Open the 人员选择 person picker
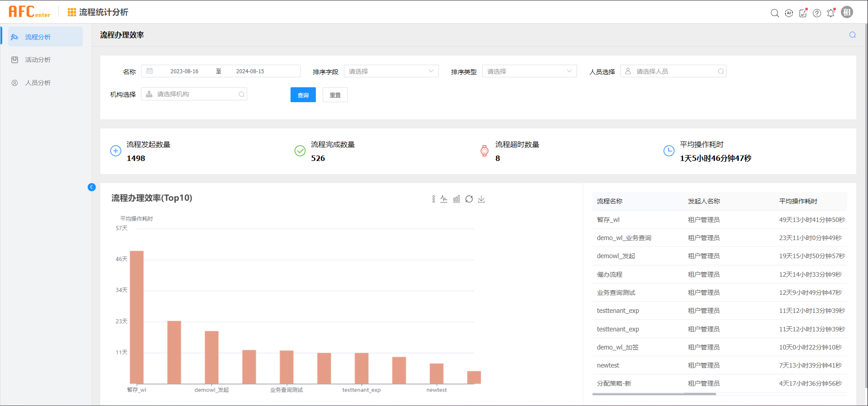This screenshot has width=868, height=406. click(673, 71)
